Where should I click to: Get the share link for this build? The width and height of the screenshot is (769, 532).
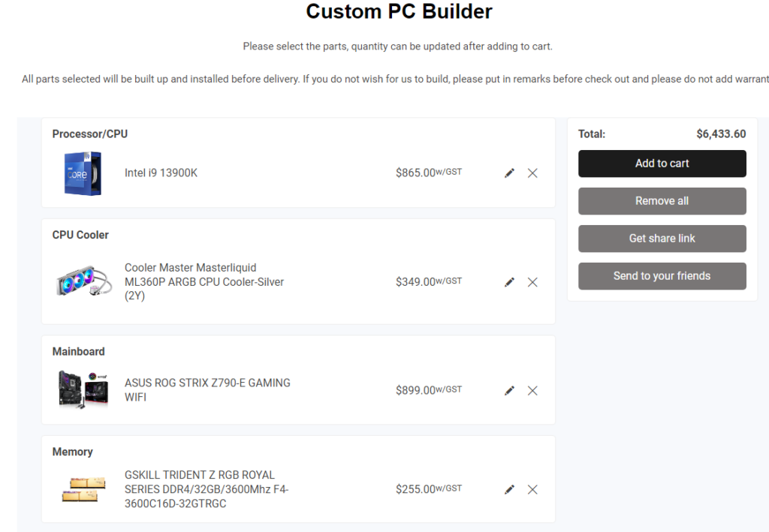(x=662, y=239)
